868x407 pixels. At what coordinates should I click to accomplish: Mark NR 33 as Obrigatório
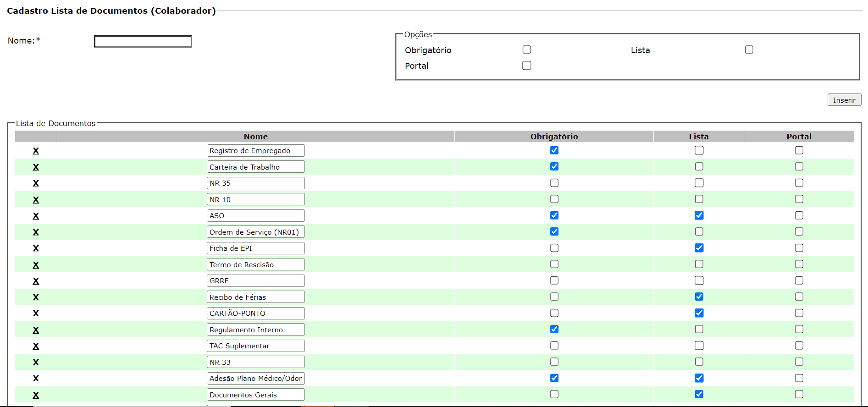pos(554,362)
